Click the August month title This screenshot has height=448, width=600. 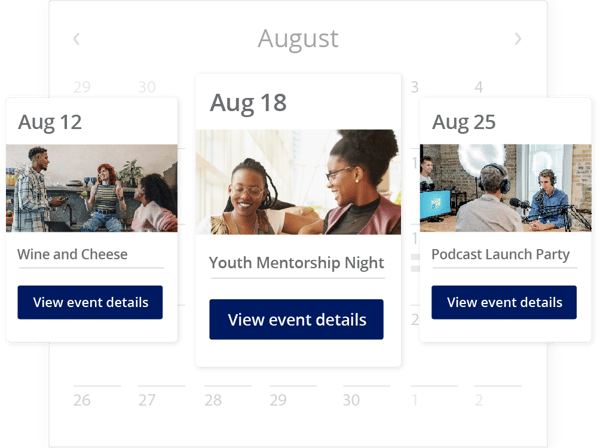coord(298,39)
